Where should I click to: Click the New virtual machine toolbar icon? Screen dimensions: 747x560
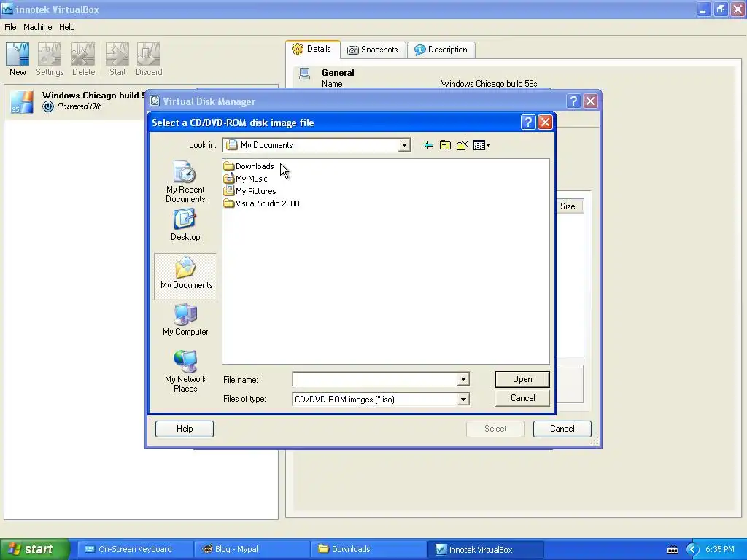point(18,59)
